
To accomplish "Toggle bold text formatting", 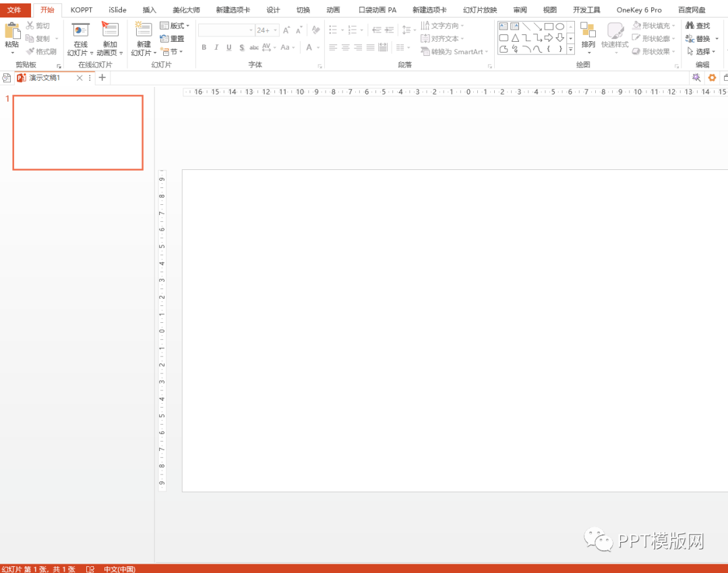I will (x=204, y=47).
